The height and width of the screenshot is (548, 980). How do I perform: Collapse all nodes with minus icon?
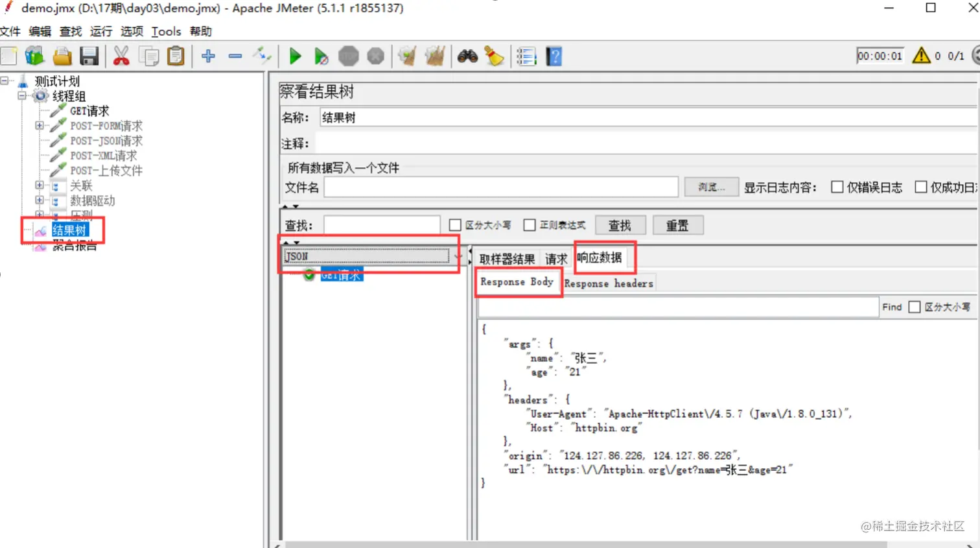(x=235, y=56)
